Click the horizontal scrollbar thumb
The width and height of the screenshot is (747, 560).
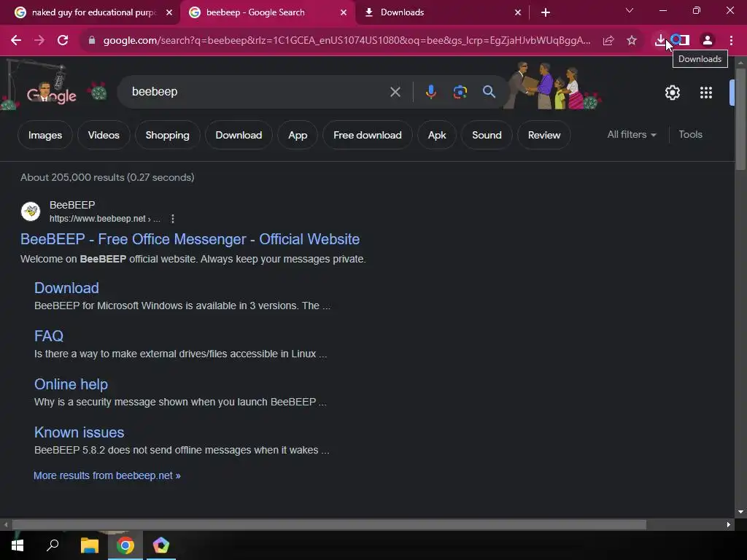329,525
